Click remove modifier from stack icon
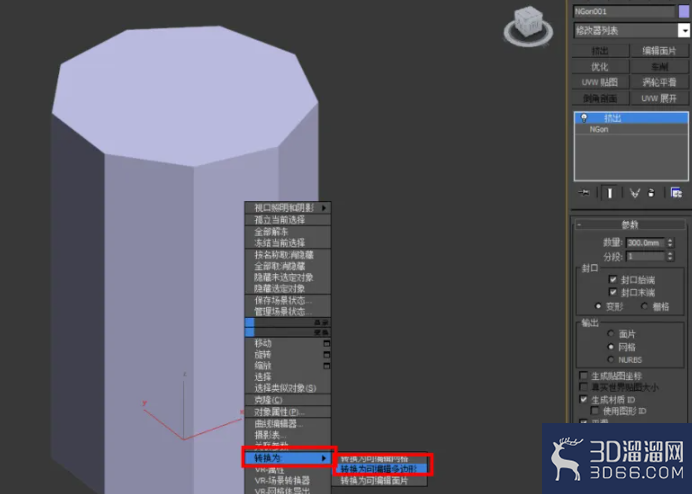 [x=651, y=193]
